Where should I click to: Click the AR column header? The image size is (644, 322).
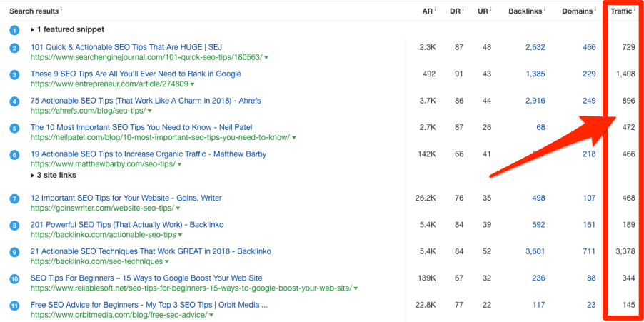427,11
